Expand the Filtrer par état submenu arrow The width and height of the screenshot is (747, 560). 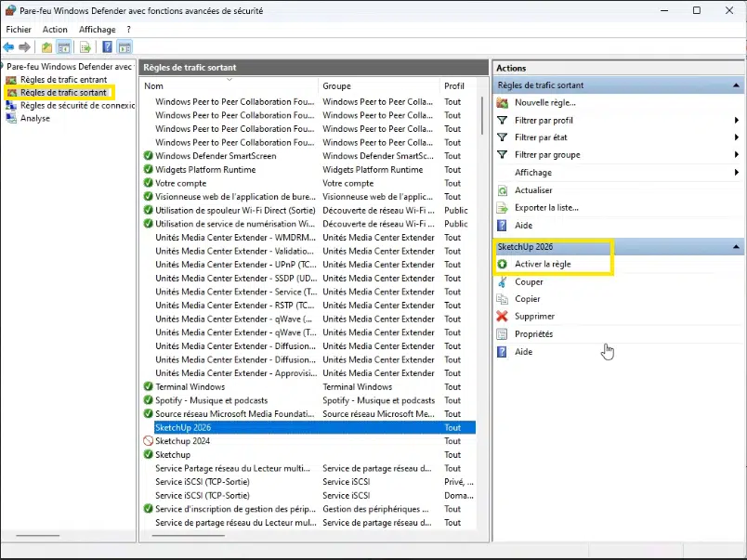tap(736, 137)
